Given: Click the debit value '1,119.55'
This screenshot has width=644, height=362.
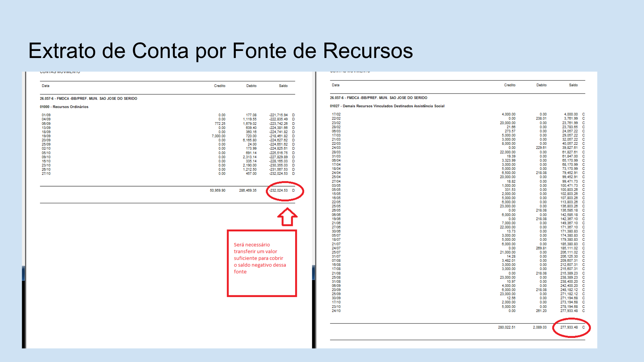Looking at the screenshot, I should coord(250,119).
